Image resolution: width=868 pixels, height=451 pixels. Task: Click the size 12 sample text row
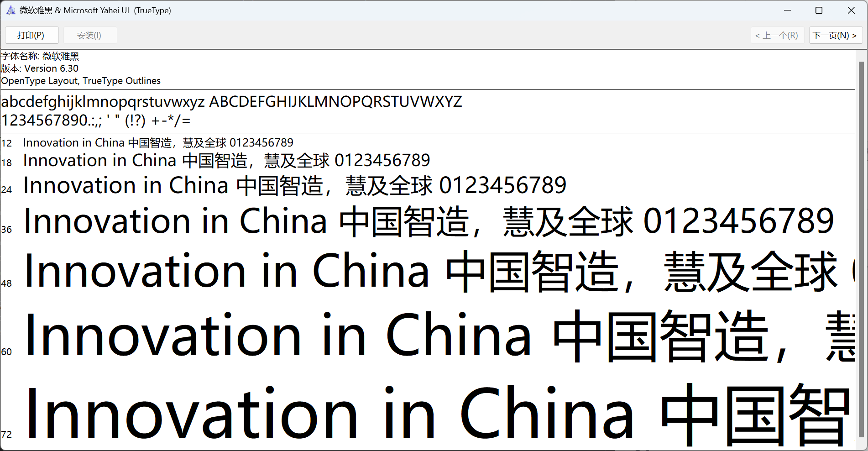click(158, 143)
